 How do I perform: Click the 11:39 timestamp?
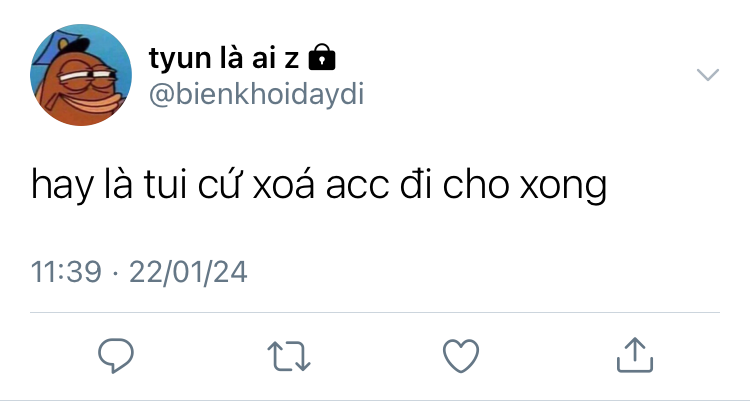66,272
